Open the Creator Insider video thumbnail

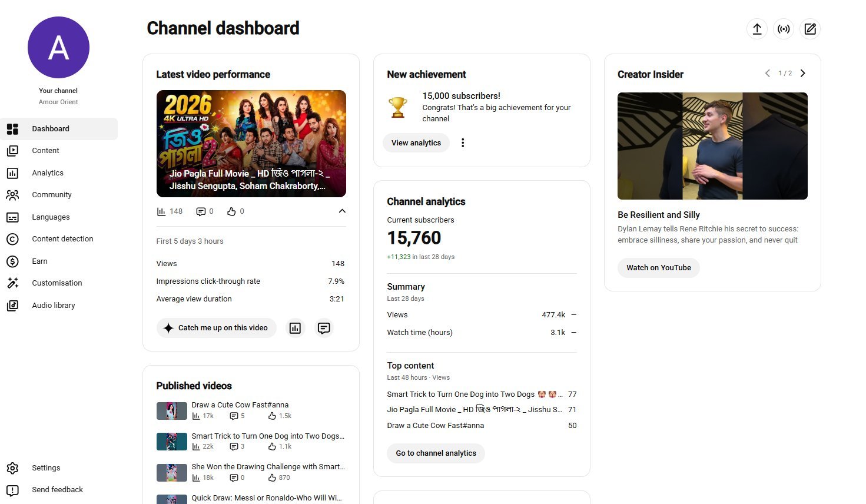712,146
